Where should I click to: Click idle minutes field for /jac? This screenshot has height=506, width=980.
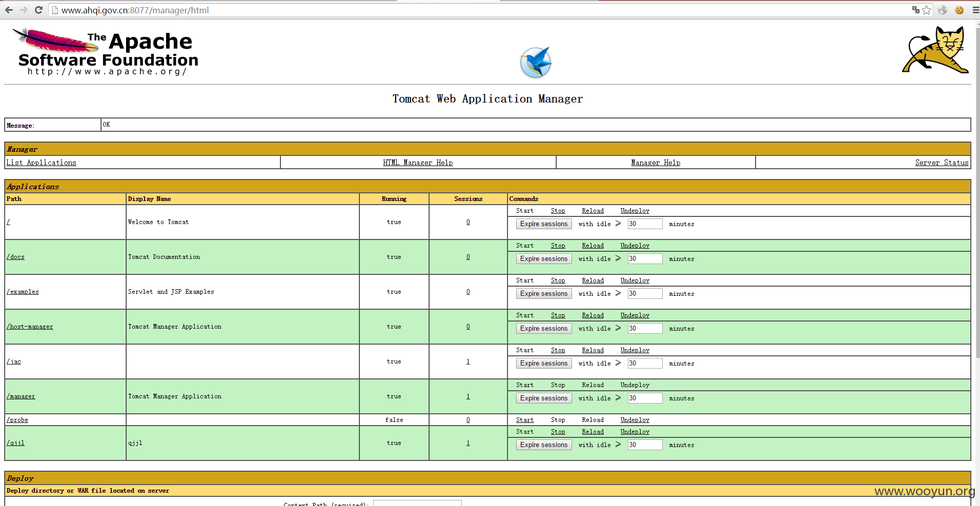pos(645,363)
